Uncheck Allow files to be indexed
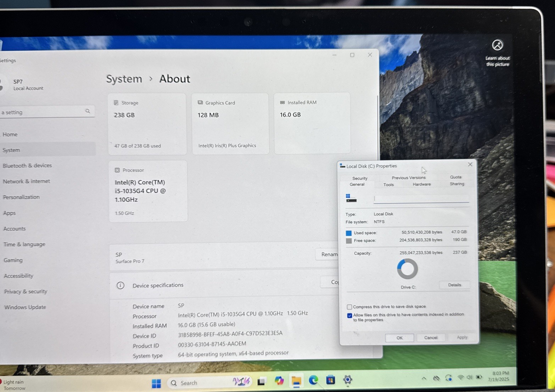Screen dimensions: 555x392 (x=349, y=315)
